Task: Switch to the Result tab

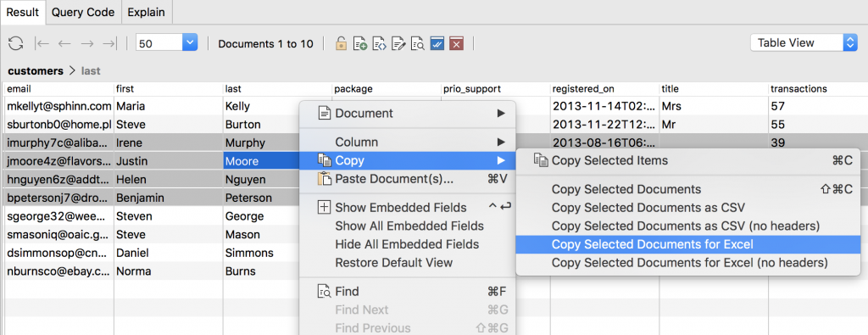Action: coord(22,12)
